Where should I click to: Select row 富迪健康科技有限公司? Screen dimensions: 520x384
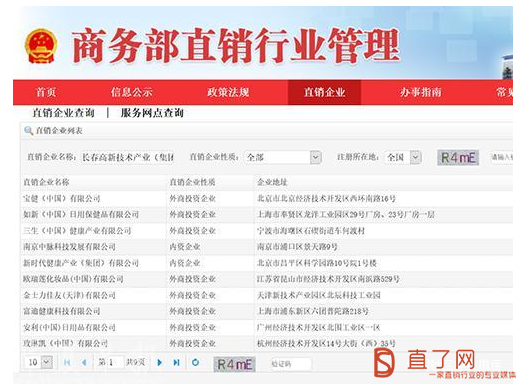267,311
